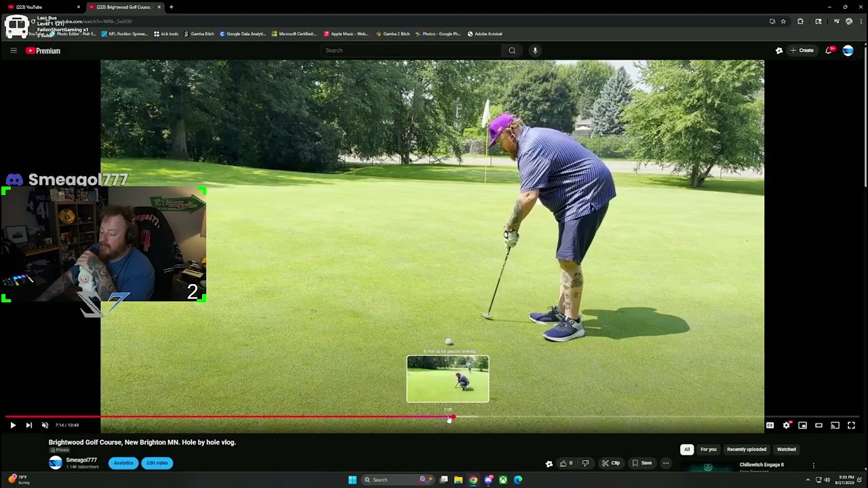Switch to miniplayer mode

pyautogui.click(x=802, y=426)
